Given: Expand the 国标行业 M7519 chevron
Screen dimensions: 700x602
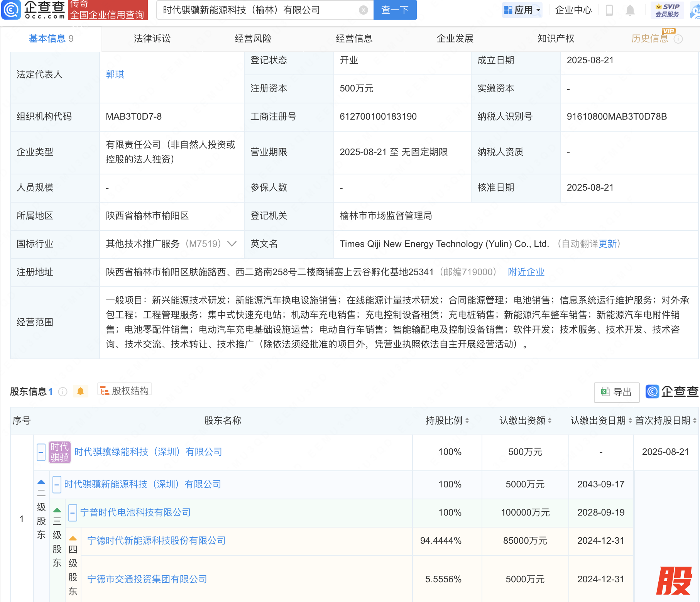Looking at the screenshot, I should (x=232, y=244).
